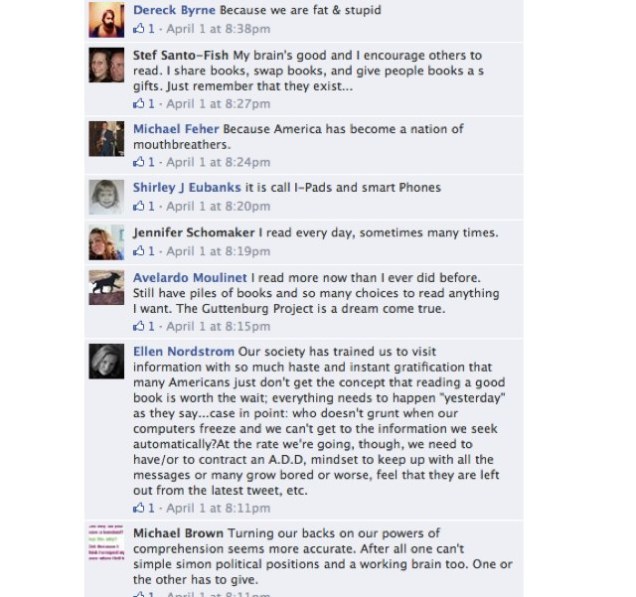Viewport: 636px width, 597px height.
Task: Open Michael Feher's profile link
Action: [176, 129]
